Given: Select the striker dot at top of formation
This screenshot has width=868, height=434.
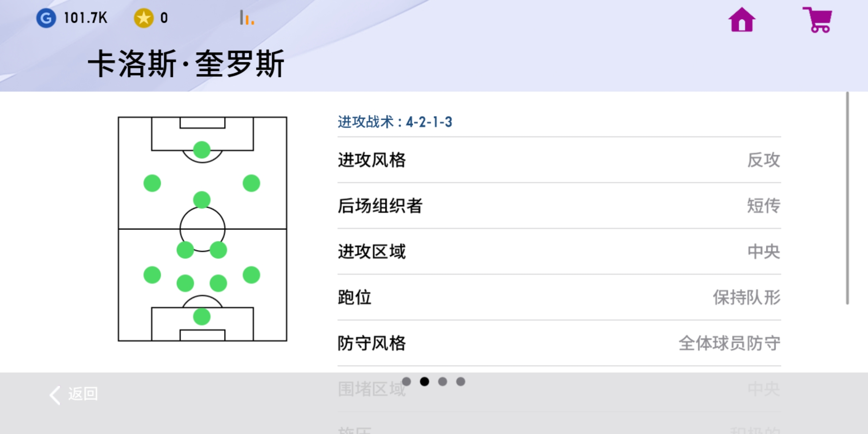Looking at the screenshot, I should tap(202, 149).
